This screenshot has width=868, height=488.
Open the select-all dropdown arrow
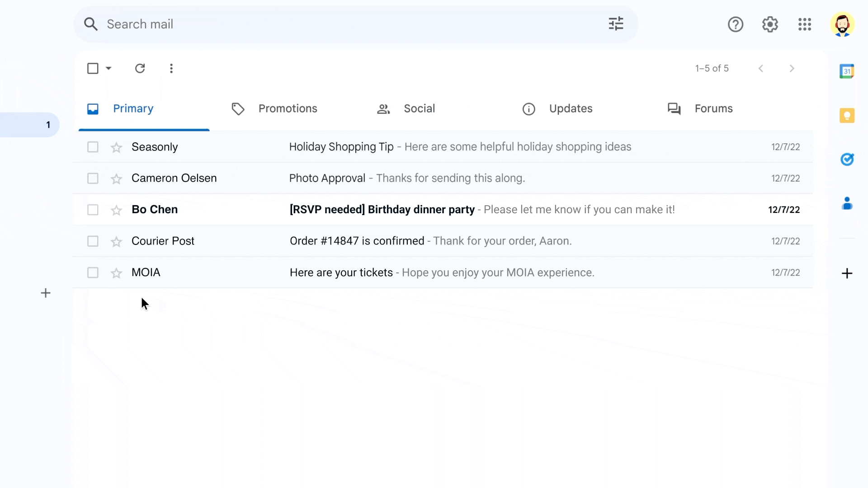click(108, 68)
